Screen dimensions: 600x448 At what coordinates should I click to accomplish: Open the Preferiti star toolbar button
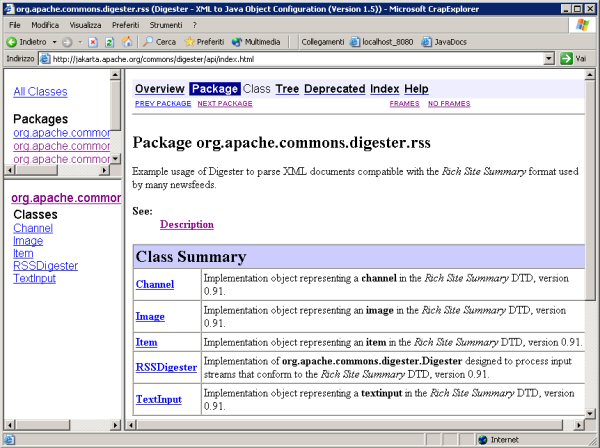[x=204, y=42]
